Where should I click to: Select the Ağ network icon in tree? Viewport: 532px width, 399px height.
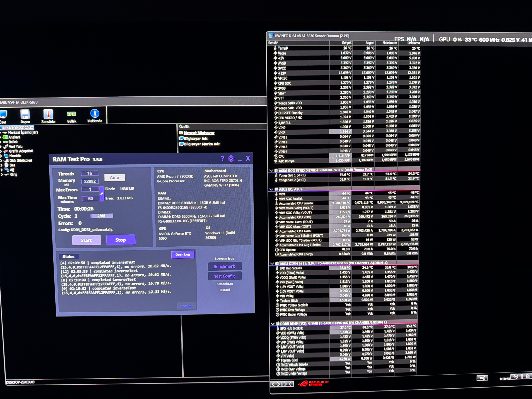6,170
